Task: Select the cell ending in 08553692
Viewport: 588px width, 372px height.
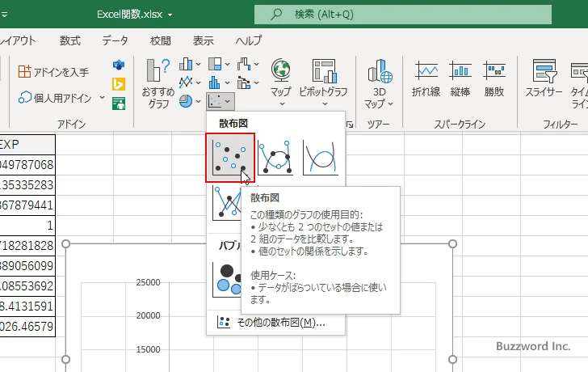Action: point(27,286)
